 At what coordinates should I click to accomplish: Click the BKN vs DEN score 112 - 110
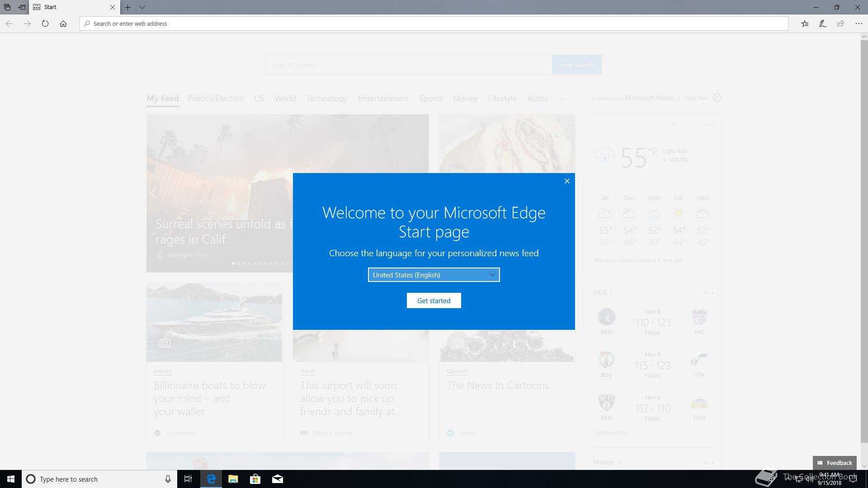[x=653, y=408]
